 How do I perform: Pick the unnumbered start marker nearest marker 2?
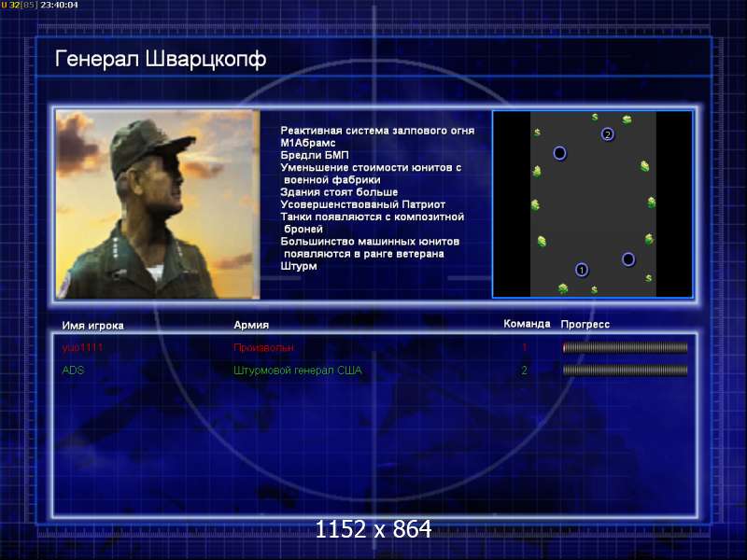(559, 153)
